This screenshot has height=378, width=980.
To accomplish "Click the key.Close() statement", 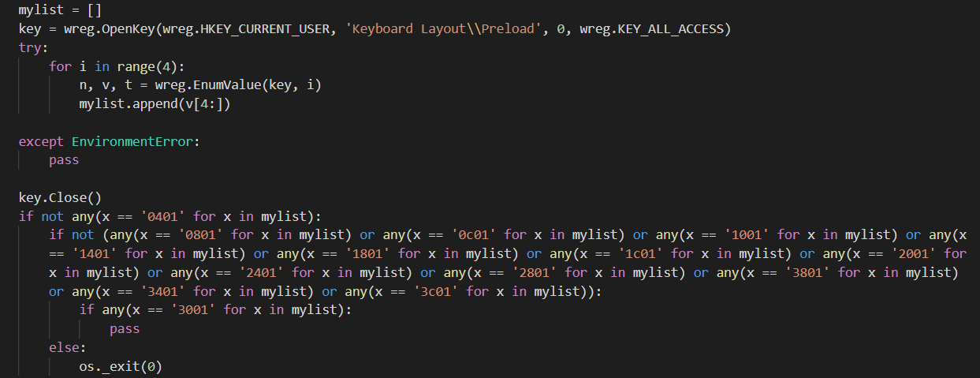I will (61, 197).
